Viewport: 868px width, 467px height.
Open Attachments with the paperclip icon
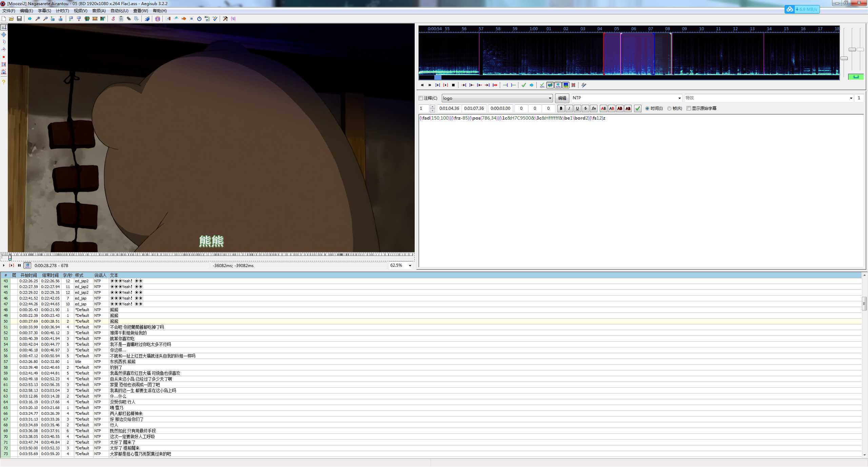pos(129,19)
